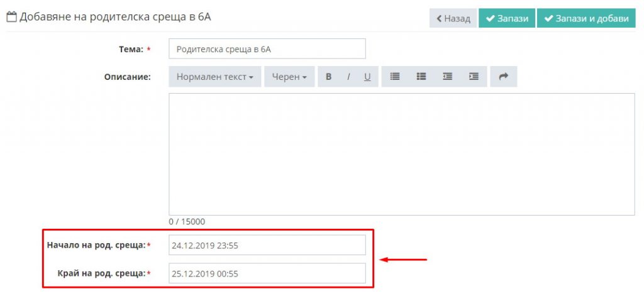Insert bulleted list in description
Viewport: 644px width, 296px height.
395,77
